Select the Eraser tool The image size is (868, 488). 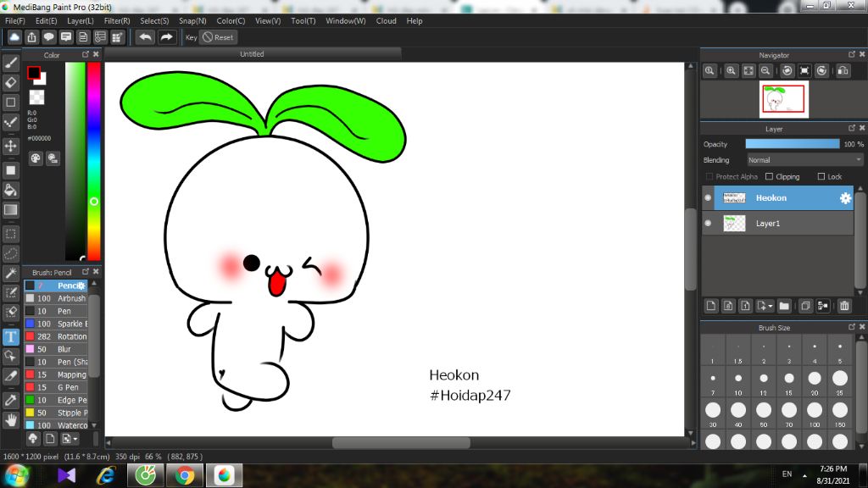[10, 82]
